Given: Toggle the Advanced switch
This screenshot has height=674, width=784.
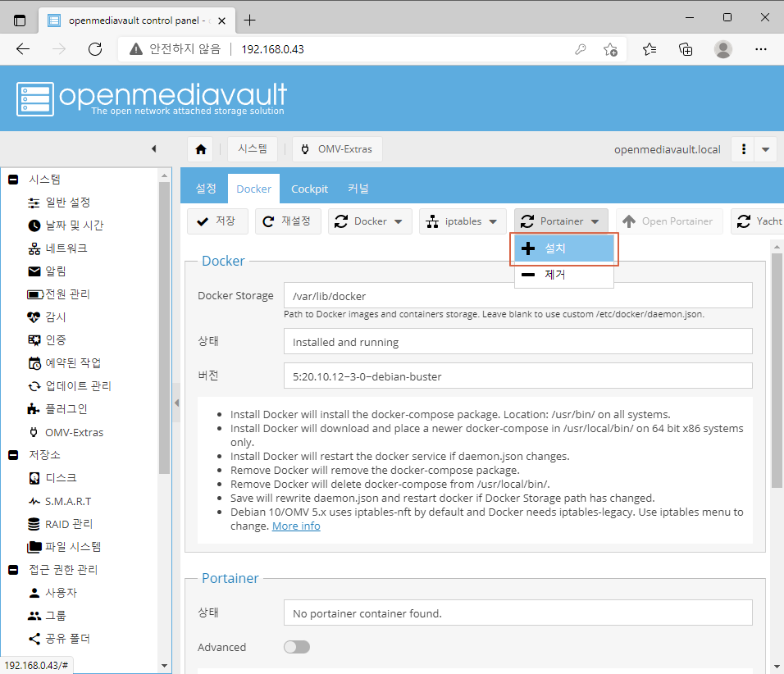Looking at the screenshot, I should click(x=297, y=647).
